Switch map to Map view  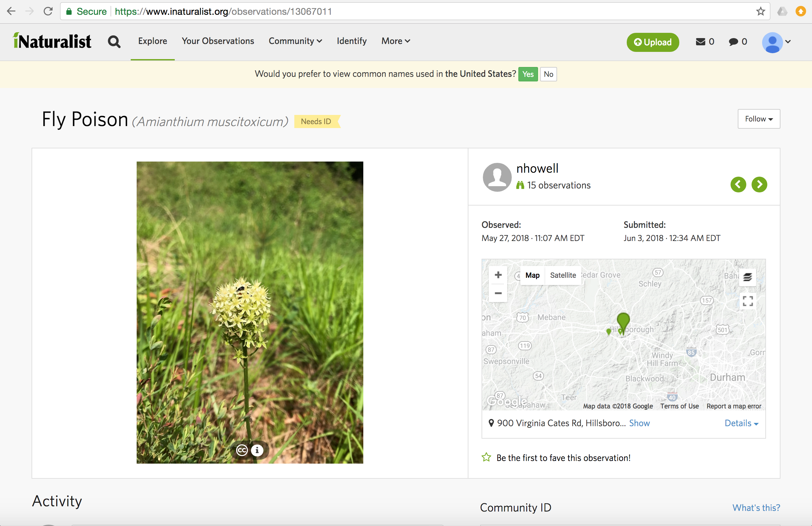click(x=532, y=275)
